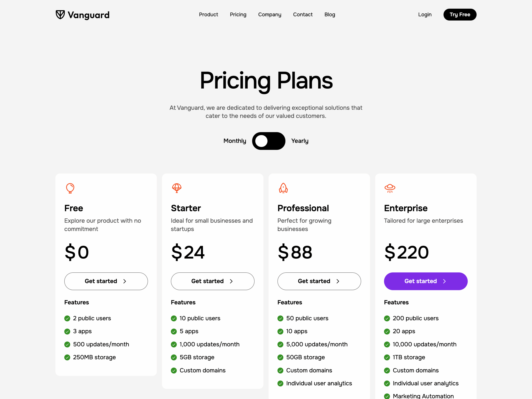Click Get started on the Professional plan
532x399 pixels.
coord(319,281)
